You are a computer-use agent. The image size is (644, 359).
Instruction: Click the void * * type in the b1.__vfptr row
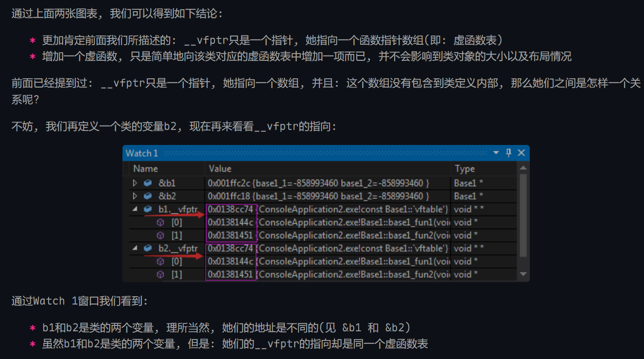point(469,209)
